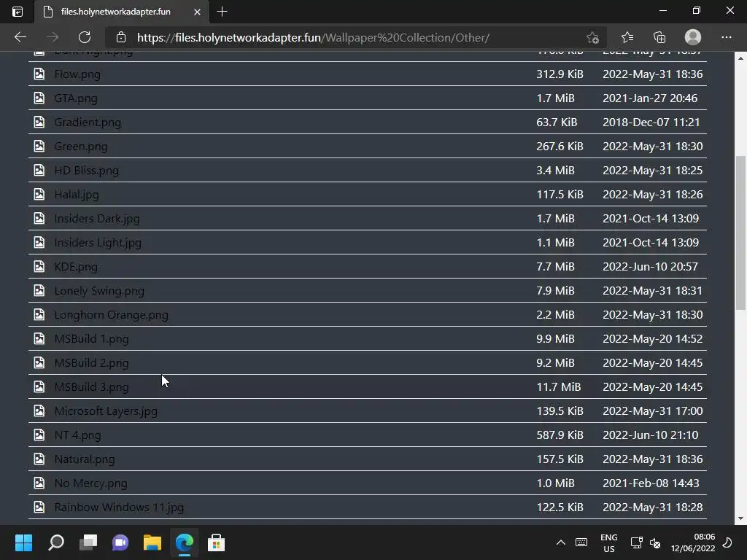
Task: Refresh the current page
Action: click(85, 37)
